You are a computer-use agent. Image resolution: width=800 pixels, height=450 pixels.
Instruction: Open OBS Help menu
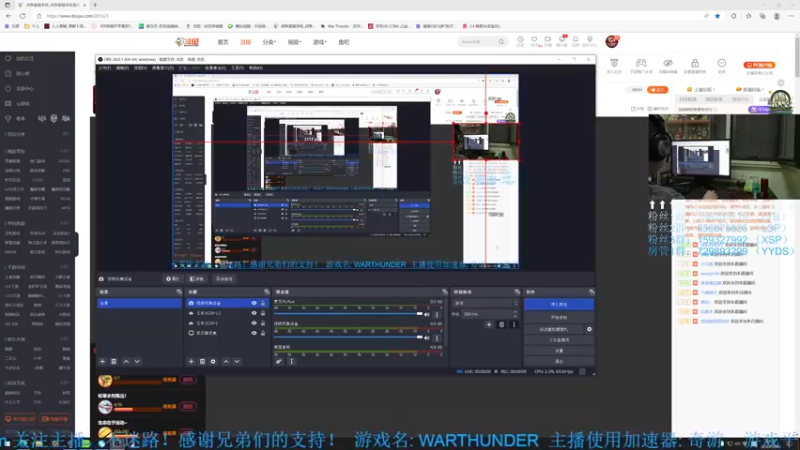point(256,68)
